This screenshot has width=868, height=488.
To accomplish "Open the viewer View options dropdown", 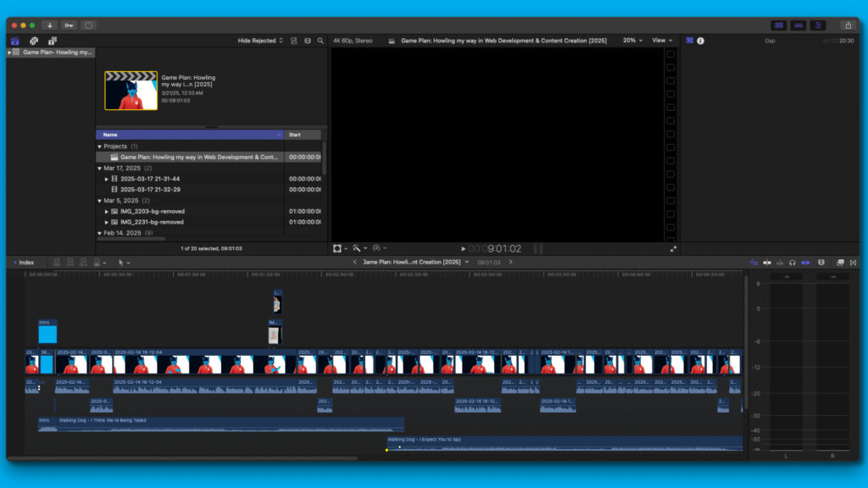I will pyautogui.click(x=662, y=41).
